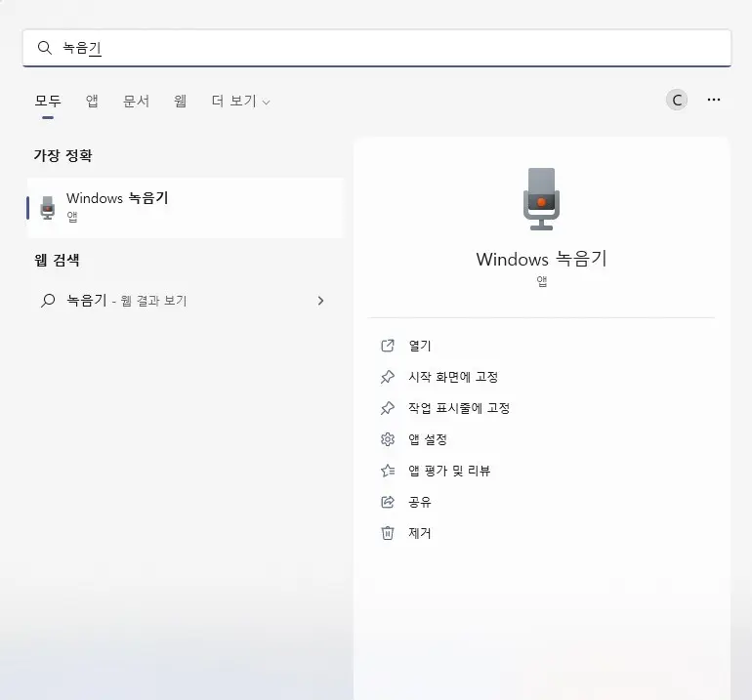Open 앱 평가 및 리뷰

click(x=449, y=471)
